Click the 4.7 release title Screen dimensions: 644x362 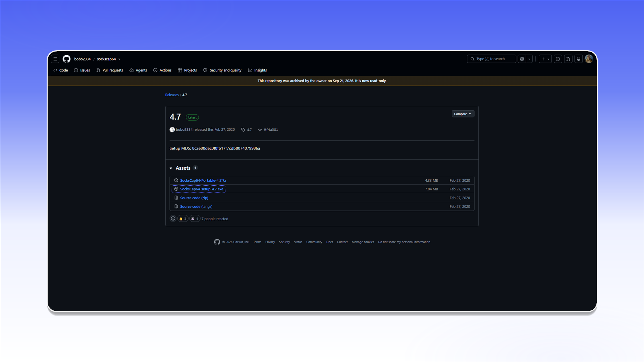(x=175, y=117)
